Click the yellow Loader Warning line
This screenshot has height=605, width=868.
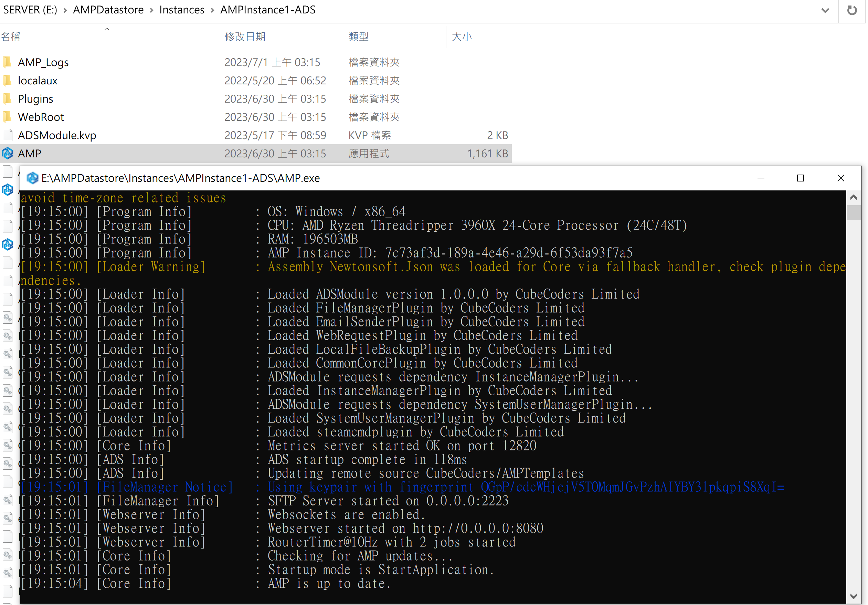coord(433,273)
